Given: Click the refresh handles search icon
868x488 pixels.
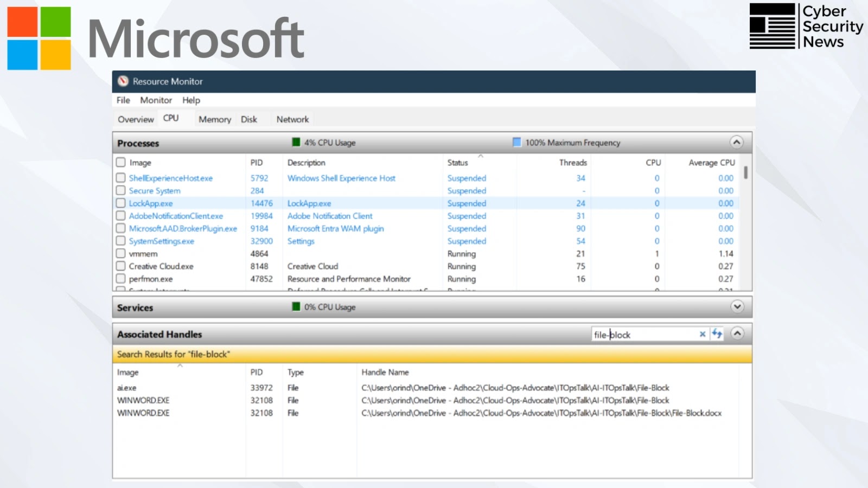Looking at the screenshot, I should pos(717,334).
